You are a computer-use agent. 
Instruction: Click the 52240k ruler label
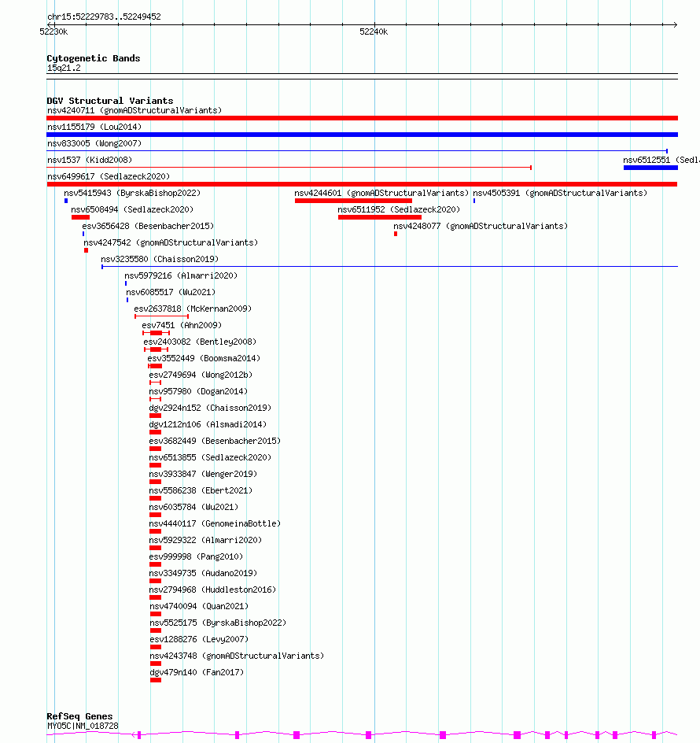click(374, 32)
